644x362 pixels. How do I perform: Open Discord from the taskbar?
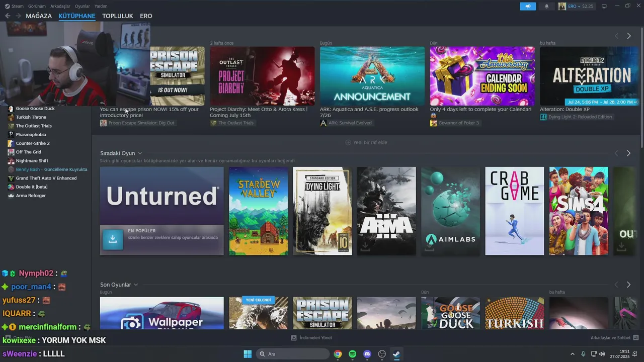tap(367, 354)
